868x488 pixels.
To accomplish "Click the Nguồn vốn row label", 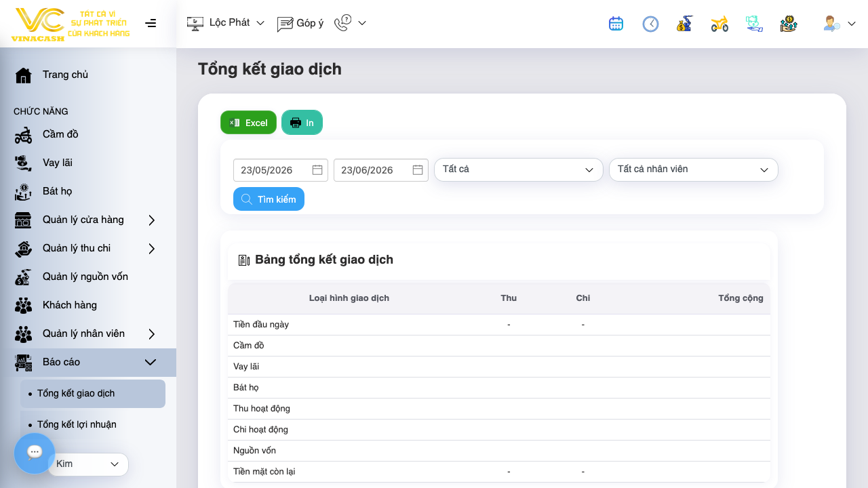I will 254,451.
